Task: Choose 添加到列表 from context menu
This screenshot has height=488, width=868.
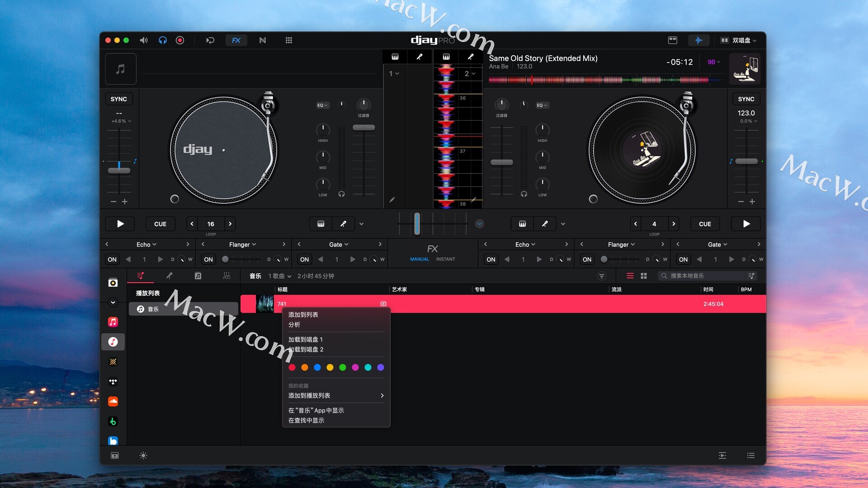Action: [x=336, y=314]
